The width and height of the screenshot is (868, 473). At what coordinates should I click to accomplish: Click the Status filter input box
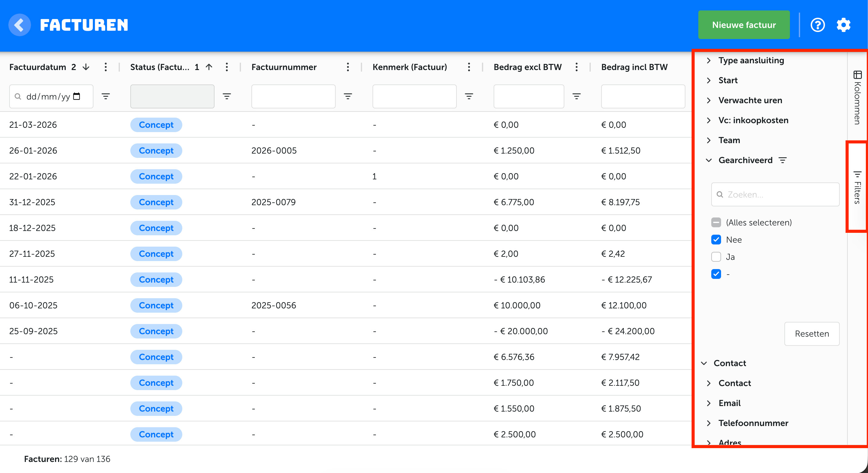click(x=172, y=96)
